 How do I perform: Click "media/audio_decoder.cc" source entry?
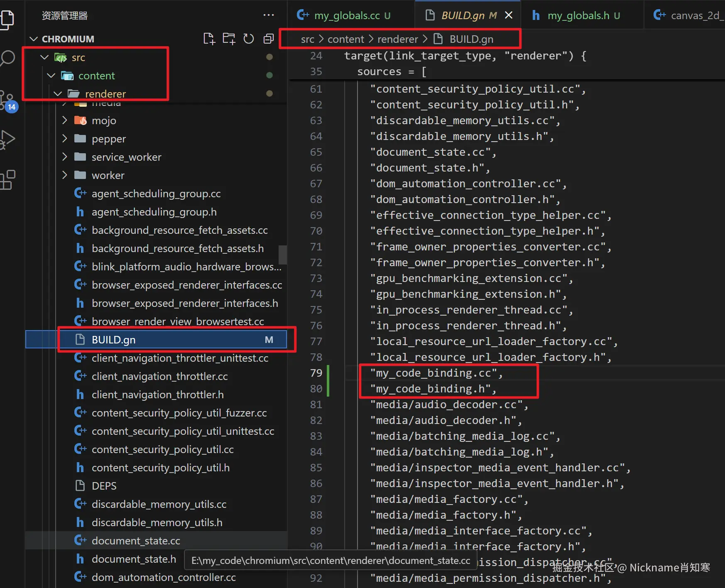(449, 404)
